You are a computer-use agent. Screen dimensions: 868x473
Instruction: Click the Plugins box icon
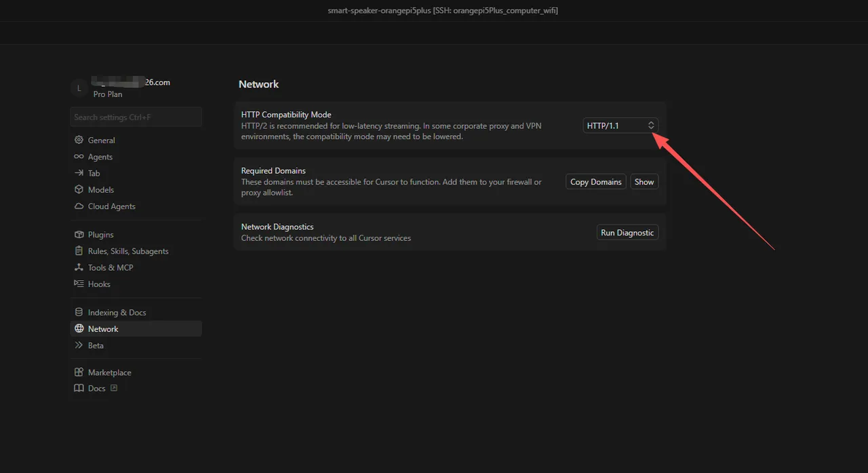click(x=79, y=235)
